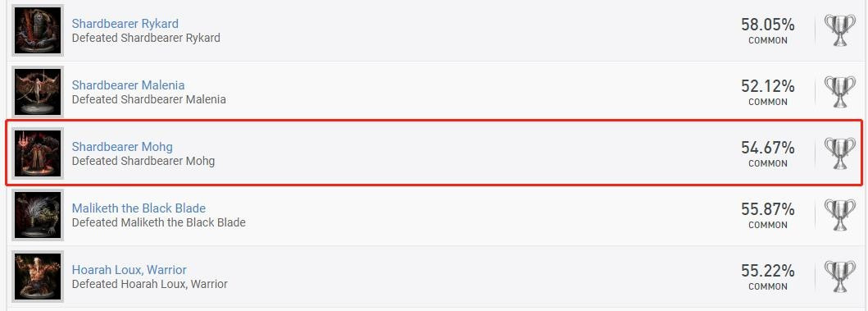Select the Maliketh the Black Blade thumbnail
The image size is (868, 311).
pyautogui.click(x=38, y=215)
